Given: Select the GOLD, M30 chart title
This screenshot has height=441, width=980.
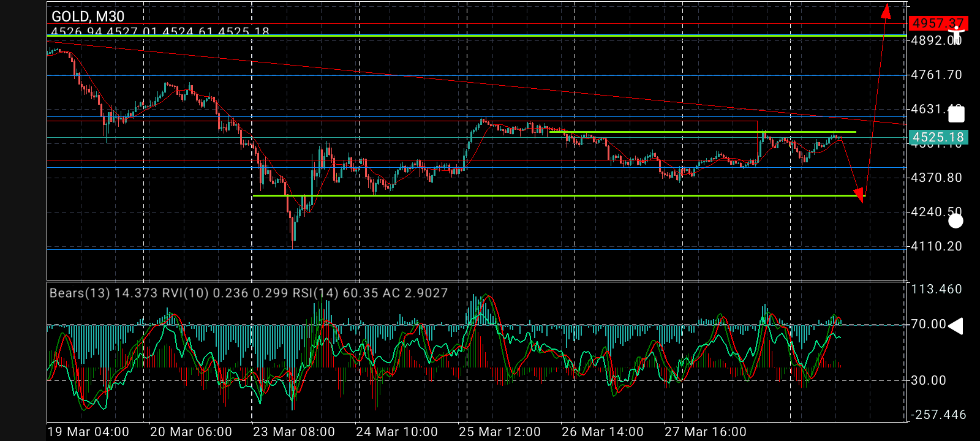Looking at the screenshot, I should (88, 17).
